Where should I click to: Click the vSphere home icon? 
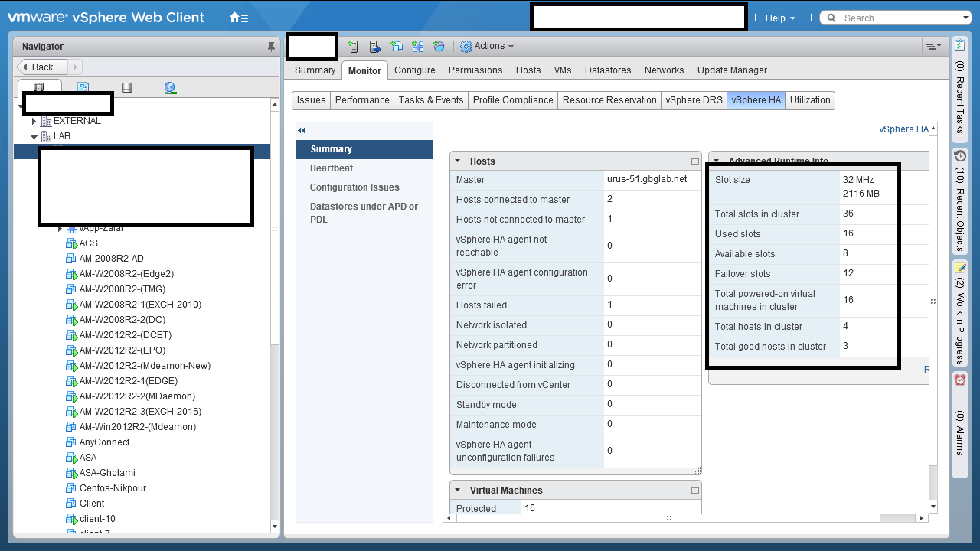tap(238, 18)
